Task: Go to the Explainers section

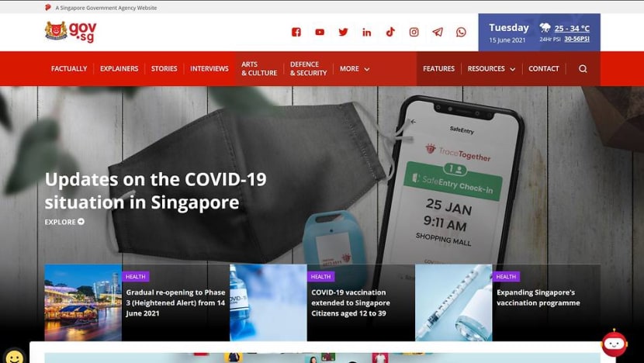Action: point(119,68)
